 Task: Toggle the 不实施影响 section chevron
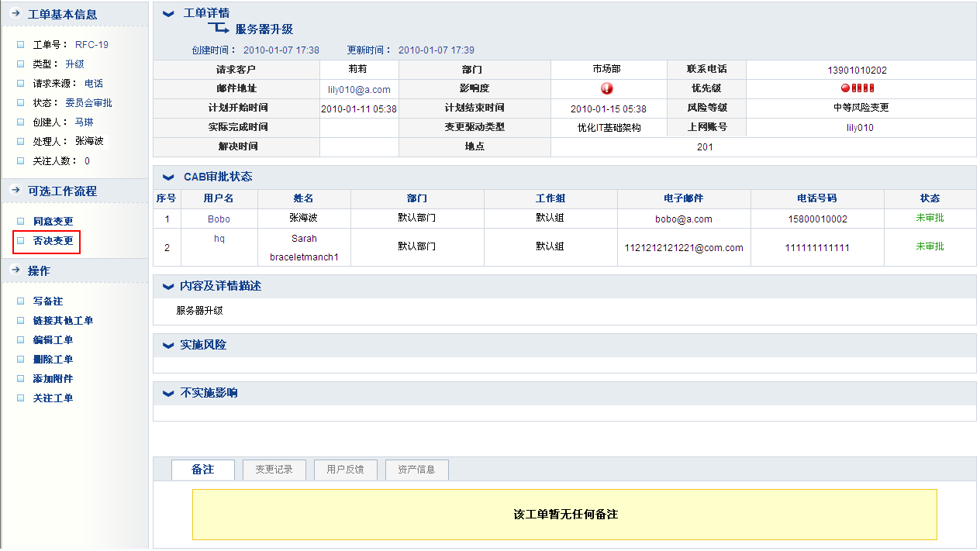(x=168, y=394)
